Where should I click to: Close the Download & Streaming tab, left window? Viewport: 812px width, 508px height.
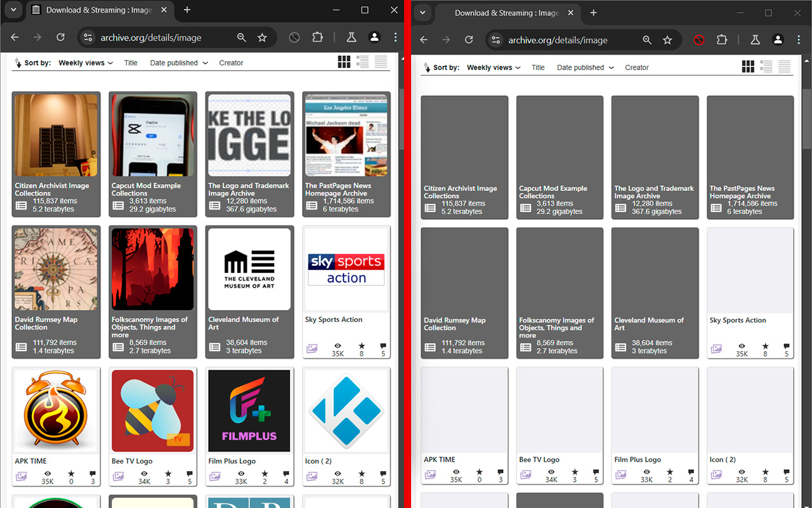pos(163,10)
